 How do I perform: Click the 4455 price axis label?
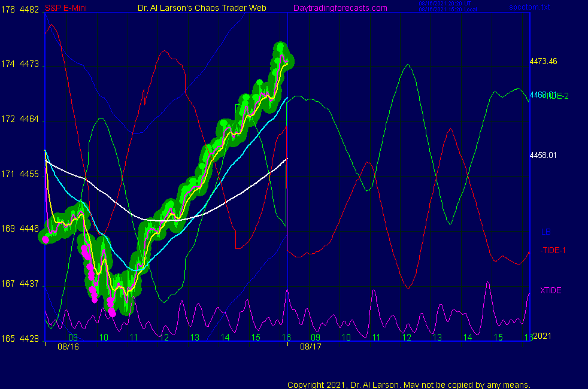[30, 174]
